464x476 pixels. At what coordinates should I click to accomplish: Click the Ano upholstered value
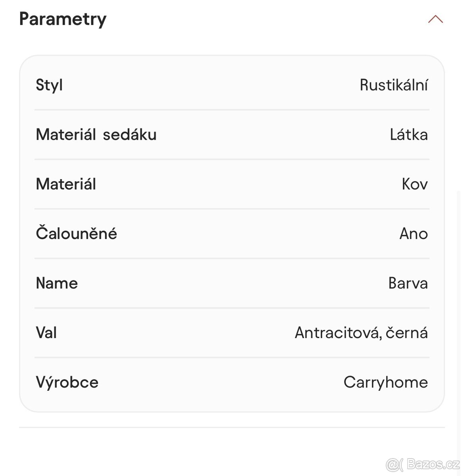[413, 234]
